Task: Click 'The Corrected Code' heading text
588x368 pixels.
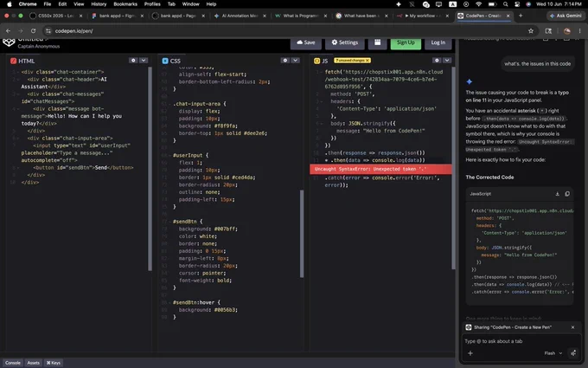Action: 489,178
